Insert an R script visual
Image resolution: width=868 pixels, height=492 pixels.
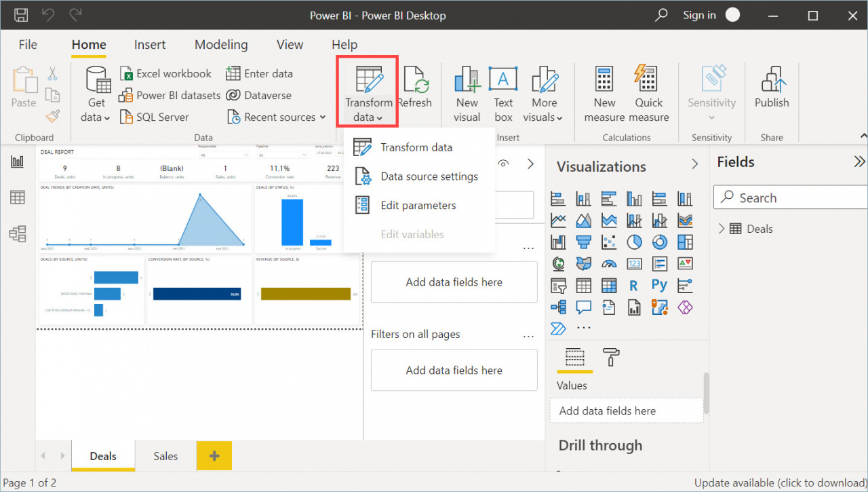point(633,285)
